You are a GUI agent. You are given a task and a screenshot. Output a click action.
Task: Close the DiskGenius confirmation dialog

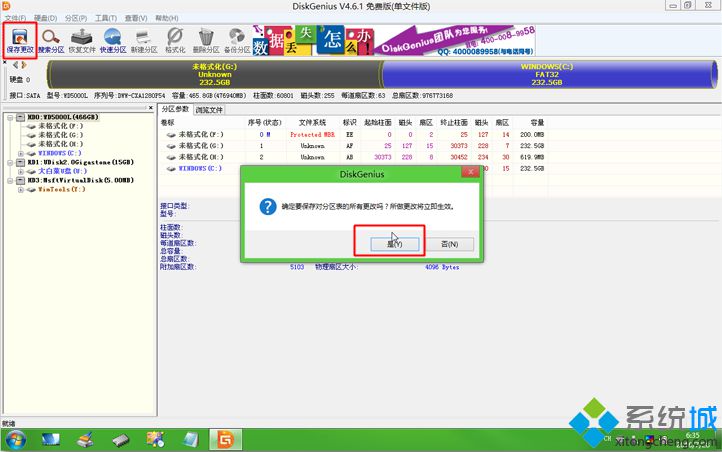coord(471,172)
